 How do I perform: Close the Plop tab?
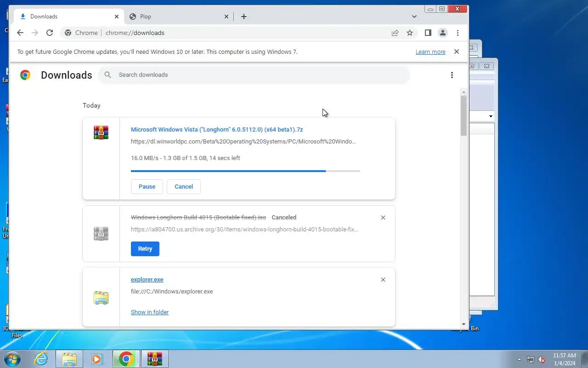(x=226, y=17)
